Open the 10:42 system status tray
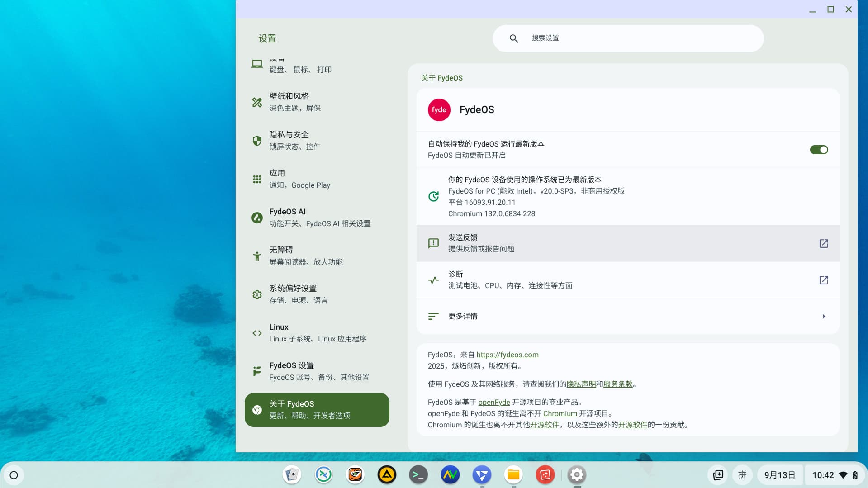The image size is (868, 488). coord(835,475)
